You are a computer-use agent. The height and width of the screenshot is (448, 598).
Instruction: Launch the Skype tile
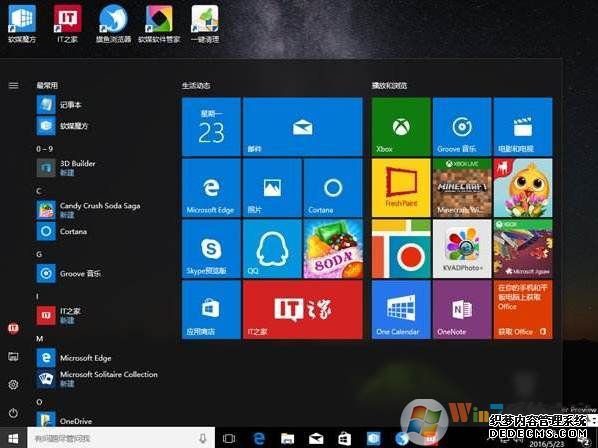point(211,249)
